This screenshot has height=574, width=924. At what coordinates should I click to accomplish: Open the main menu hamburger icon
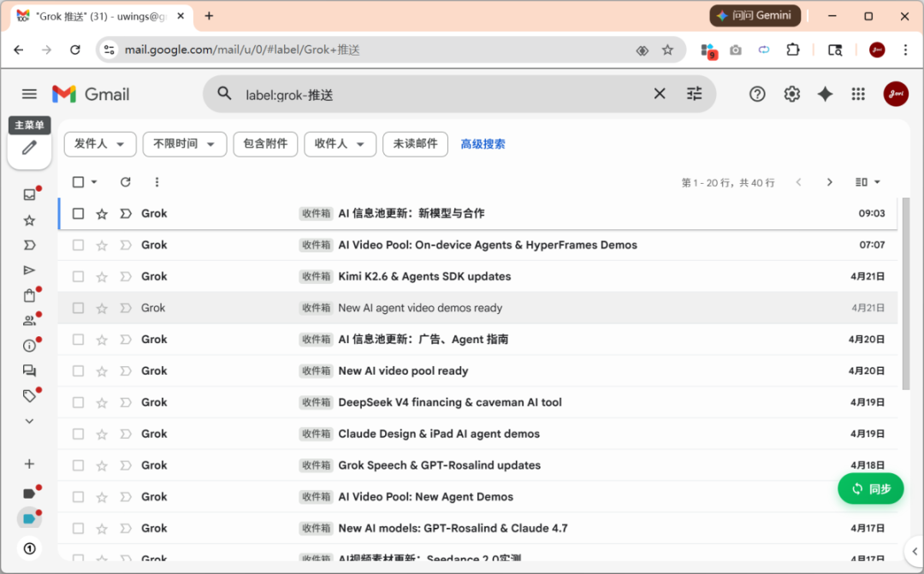(x=30, y=94)
